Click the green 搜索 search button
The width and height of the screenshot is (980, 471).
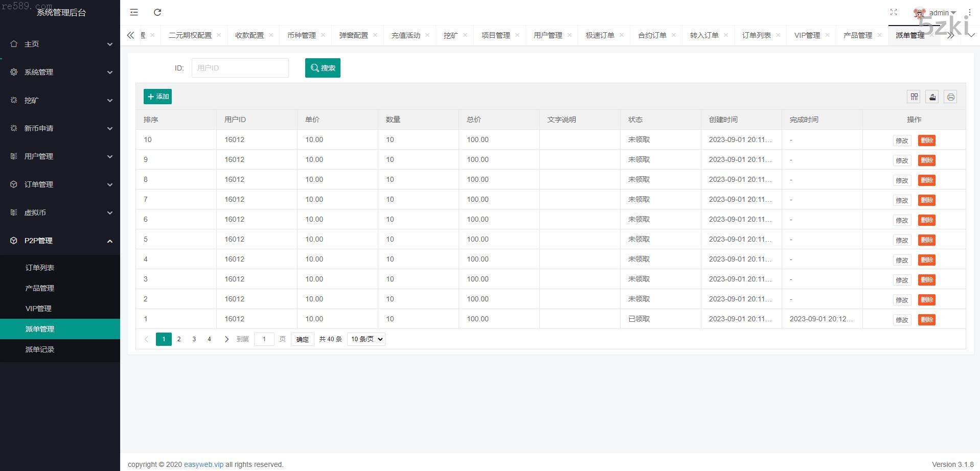(323, 68)
